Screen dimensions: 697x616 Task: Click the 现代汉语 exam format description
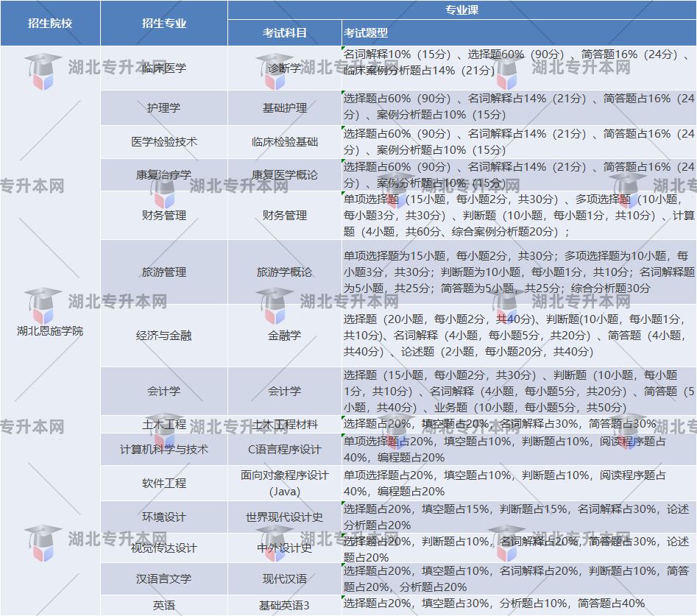[519, 578]
